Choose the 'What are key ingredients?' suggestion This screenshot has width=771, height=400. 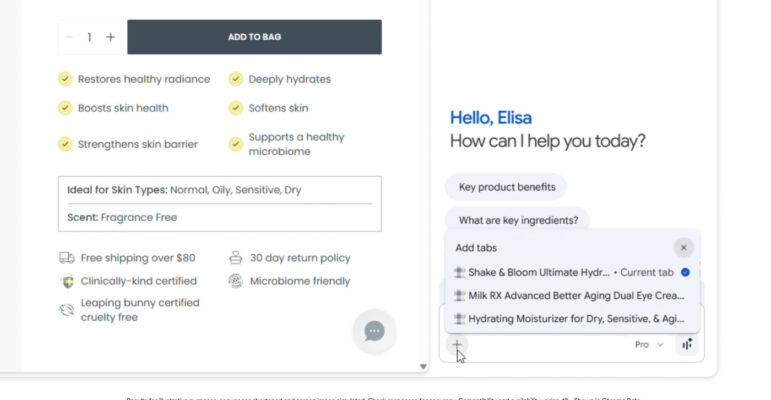pyautogui.click(x=517, y=220)
